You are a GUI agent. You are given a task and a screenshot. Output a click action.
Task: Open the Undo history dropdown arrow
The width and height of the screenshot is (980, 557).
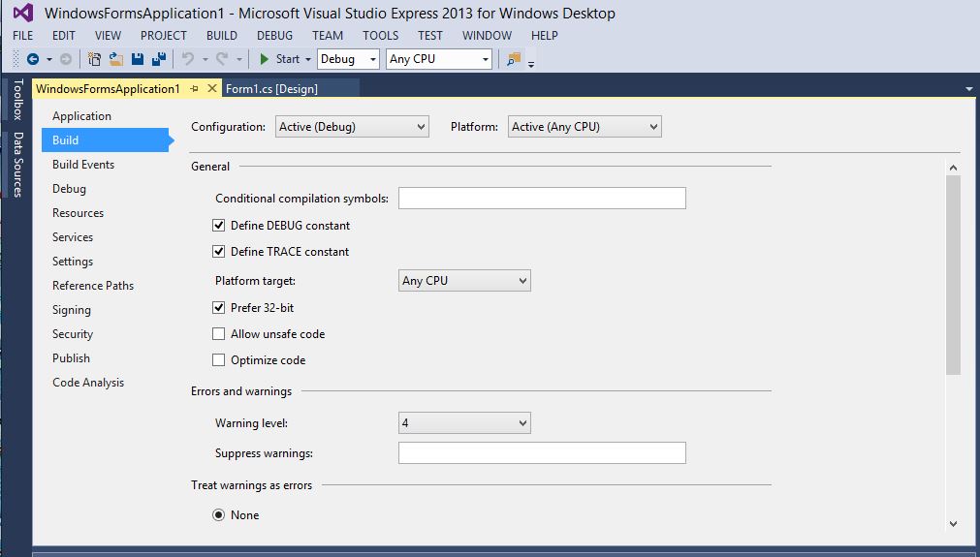pos(205,60)
